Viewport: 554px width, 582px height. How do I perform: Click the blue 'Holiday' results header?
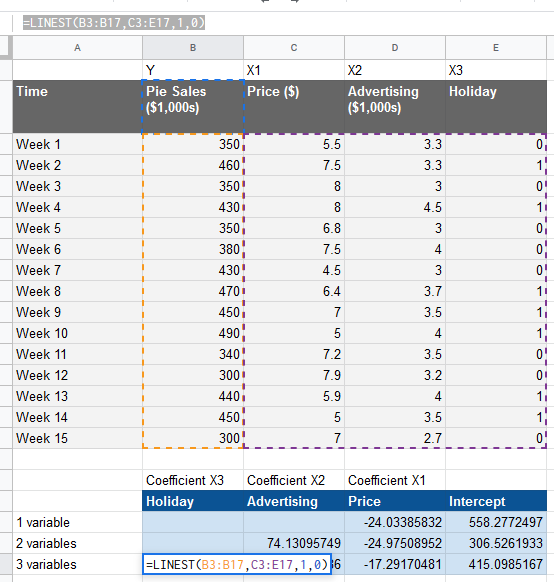point(193,501)
